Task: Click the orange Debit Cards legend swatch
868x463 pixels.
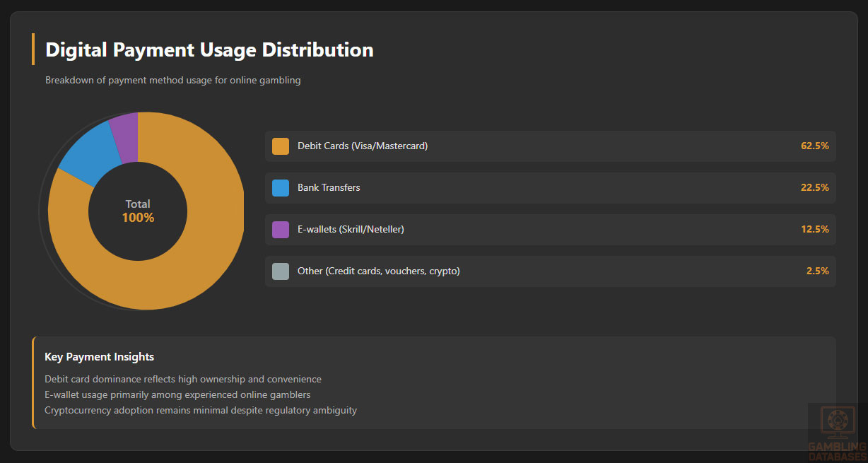Action: [281, 146]
